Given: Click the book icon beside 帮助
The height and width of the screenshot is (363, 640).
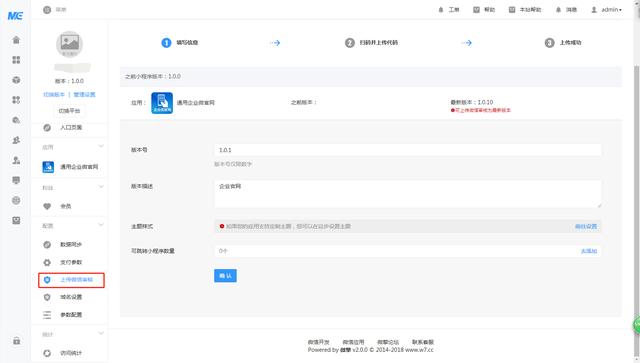Looking at the screenshot, I should (476, 10).
